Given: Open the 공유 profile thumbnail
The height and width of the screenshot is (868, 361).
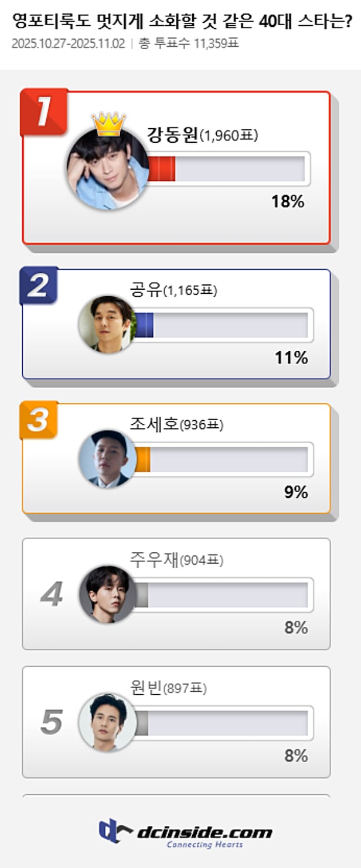Looking at the screenshot, I should tap(107, 324).
